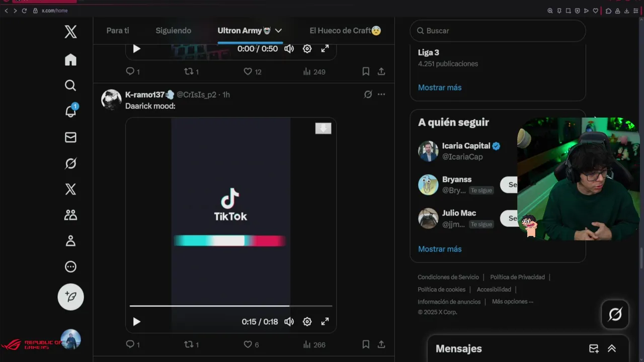Click Mostrar más under Liga 3 trends
Screen dimensions: 644x362
point(440,87)
